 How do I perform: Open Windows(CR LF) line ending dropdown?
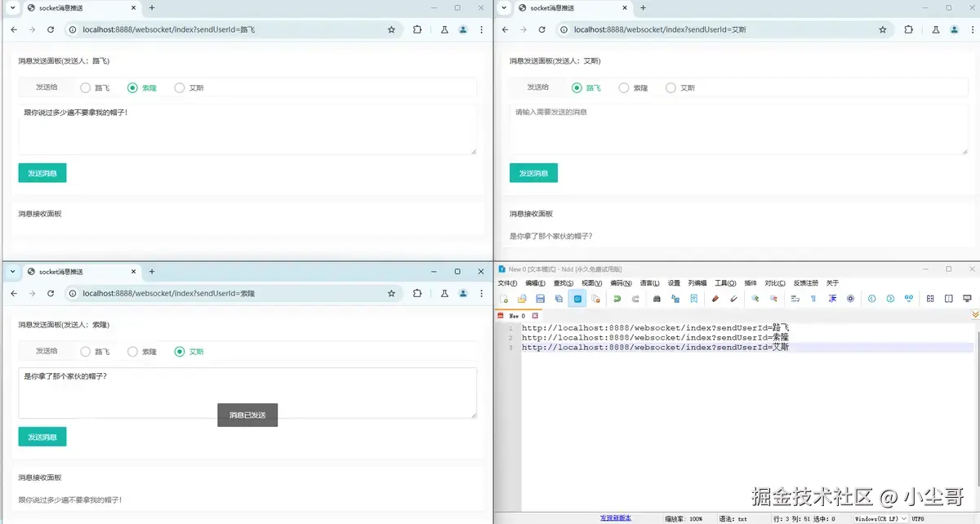tap(880, 518)
